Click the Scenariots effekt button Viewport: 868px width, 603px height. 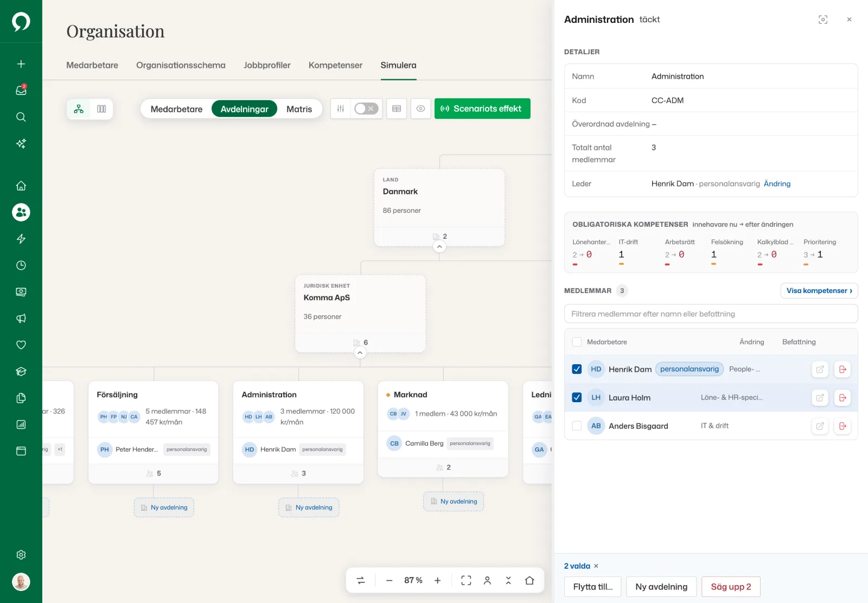click(482, 109)
